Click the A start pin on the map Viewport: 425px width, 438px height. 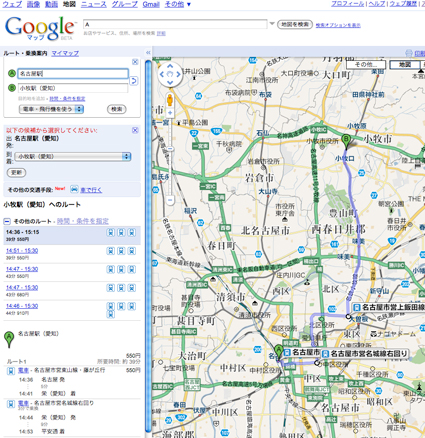pyautogui.click(x=279, y=353)
